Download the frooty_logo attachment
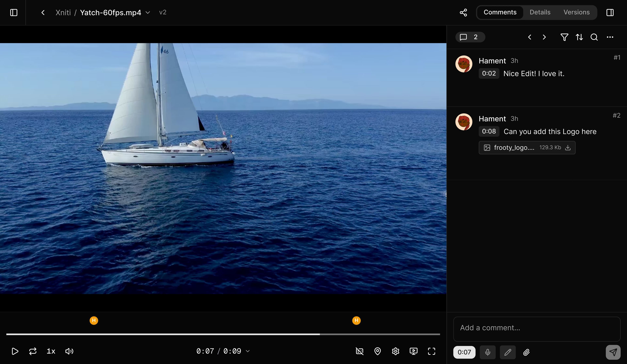The height and width of the screenshot is (364, 627). (x=568, y=147)
